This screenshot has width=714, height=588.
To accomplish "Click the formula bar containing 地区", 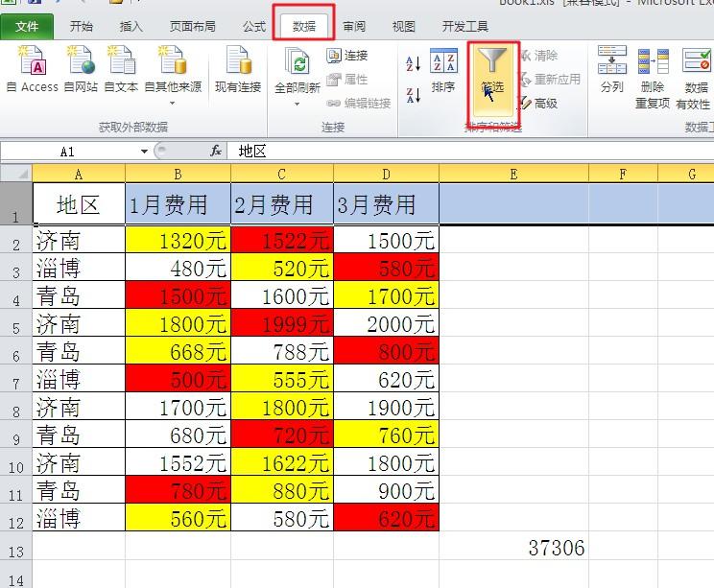I will [x=469, y=152].
